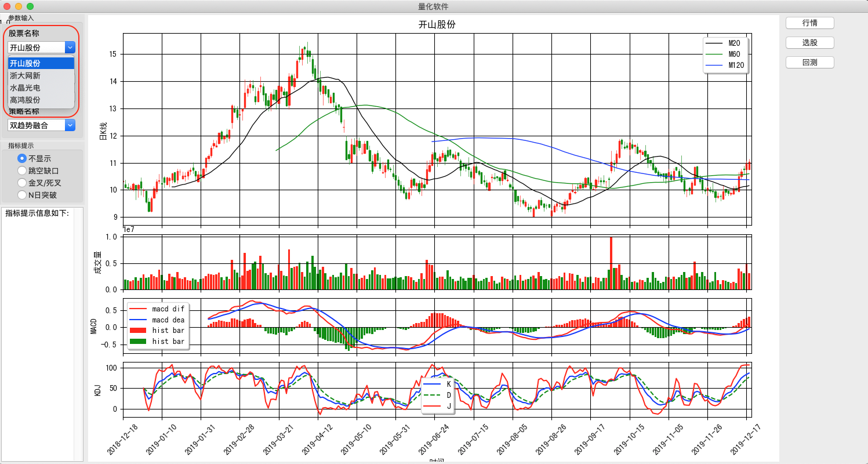Click the 开山股份 chart title
The image size is (868, 464).
[438, 24]
